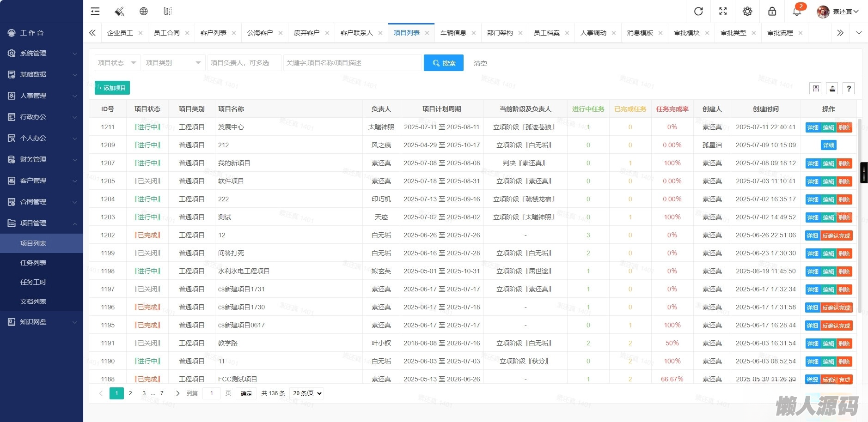868x422 pixels.
Task: Open 任务列表 in the sidebar
Action: tap(33, 263)
